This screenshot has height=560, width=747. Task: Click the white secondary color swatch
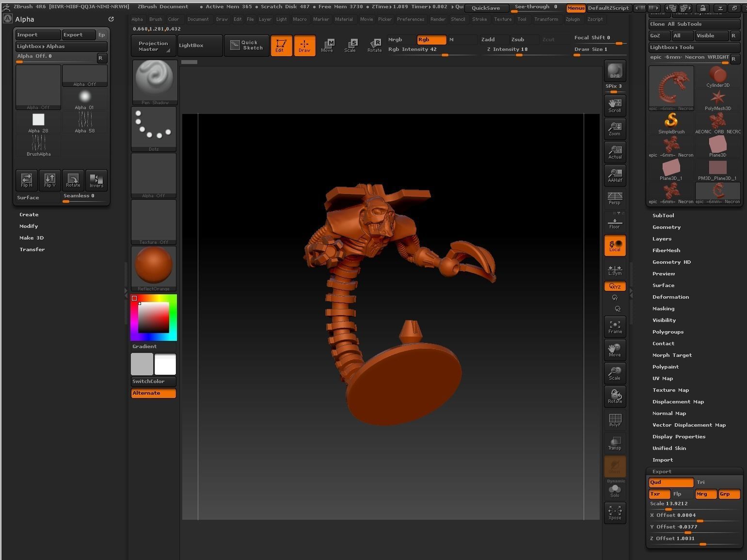coord(165,364)
